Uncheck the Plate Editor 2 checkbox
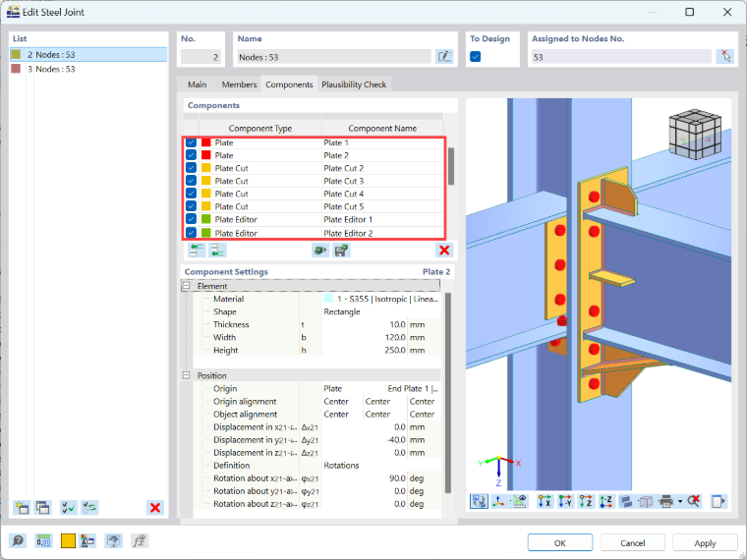The image size is (747, 560). point(191,233)
